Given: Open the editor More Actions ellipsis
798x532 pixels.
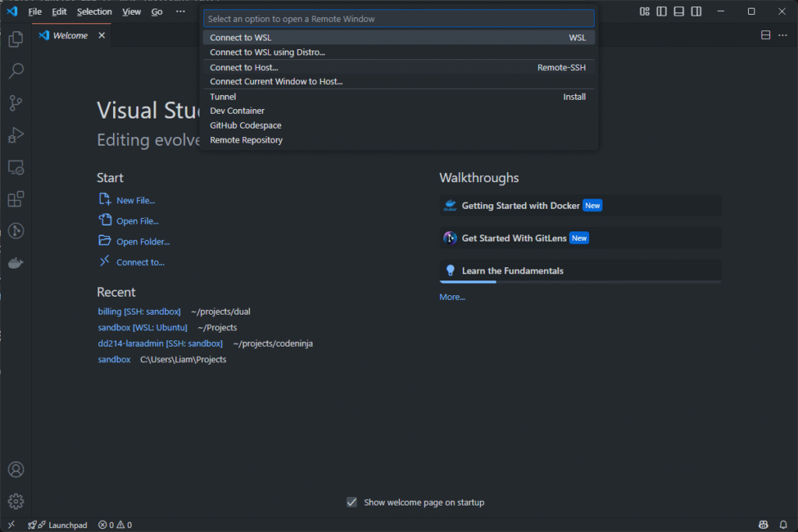Looking at the screenshot, I should pyautogui.click(x=782, y=35).
